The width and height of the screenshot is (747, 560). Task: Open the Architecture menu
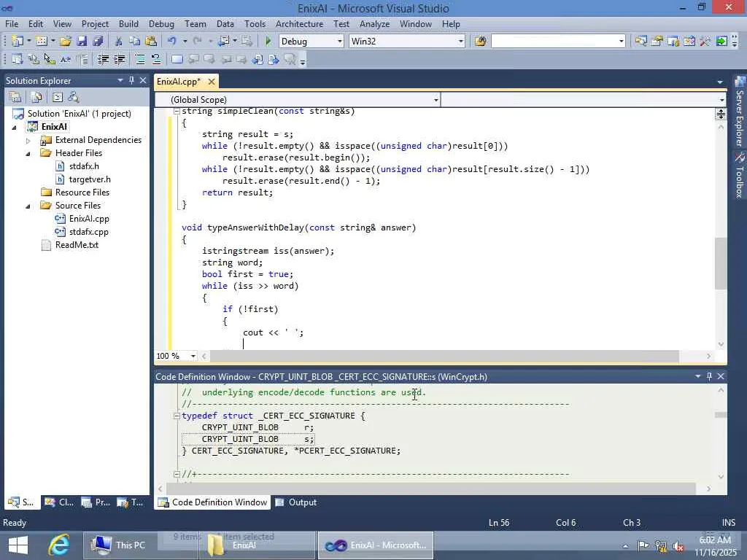point(299,24)
